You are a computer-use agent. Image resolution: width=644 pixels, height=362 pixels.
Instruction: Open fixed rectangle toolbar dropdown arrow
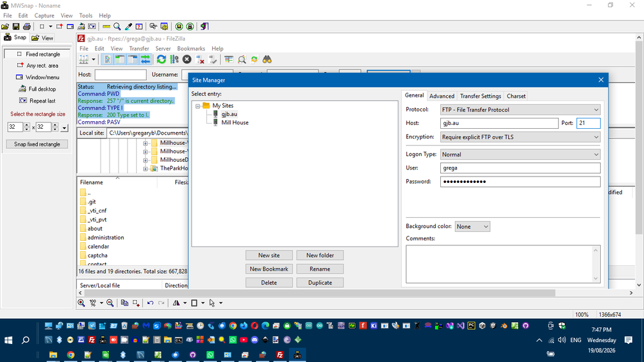click(x=50, y=26)
